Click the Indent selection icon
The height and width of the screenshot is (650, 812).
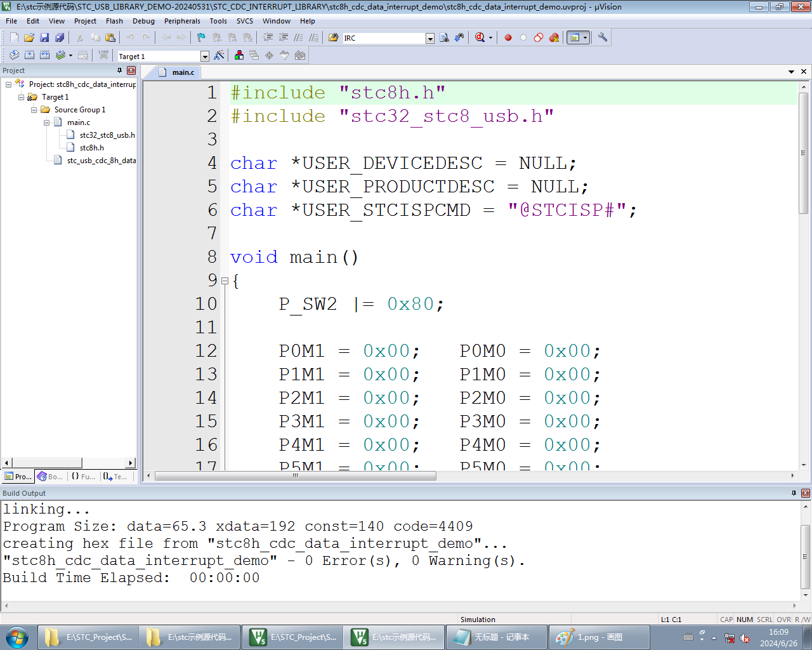point(268,38)
